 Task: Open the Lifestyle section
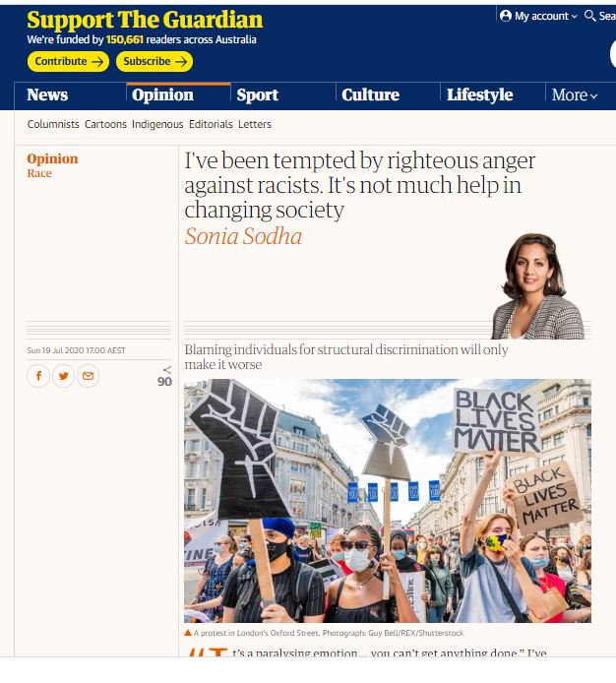(x=479, y=94)
